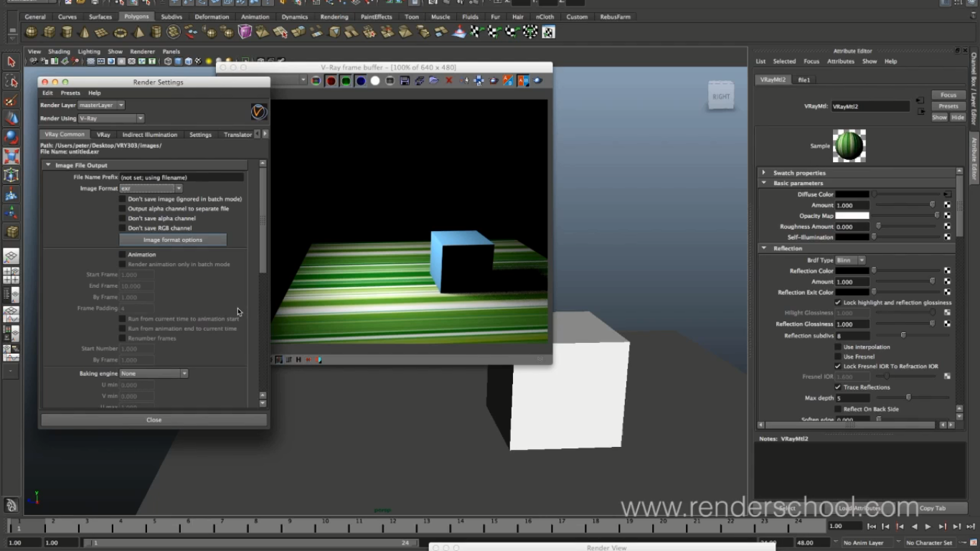Viewport: 980px width, 551px height.
Task: Enable Use Fresnel checkbox
Action: click(838, 357)
